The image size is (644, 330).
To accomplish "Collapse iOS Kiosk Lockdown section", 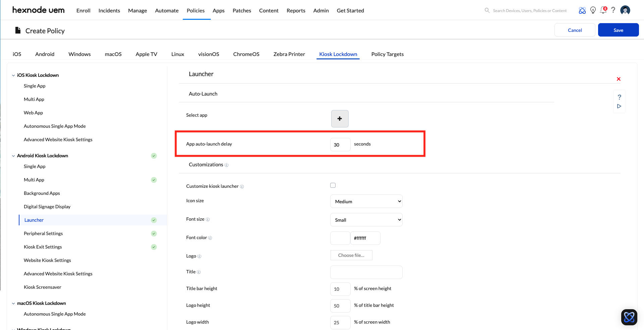I will [x=13, y=75].
